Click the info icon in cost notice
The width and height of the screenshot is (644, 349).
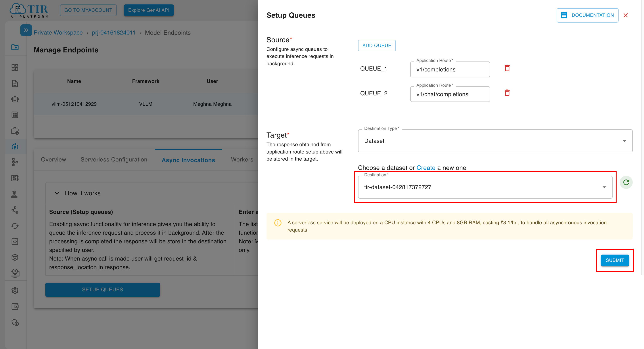278,223
